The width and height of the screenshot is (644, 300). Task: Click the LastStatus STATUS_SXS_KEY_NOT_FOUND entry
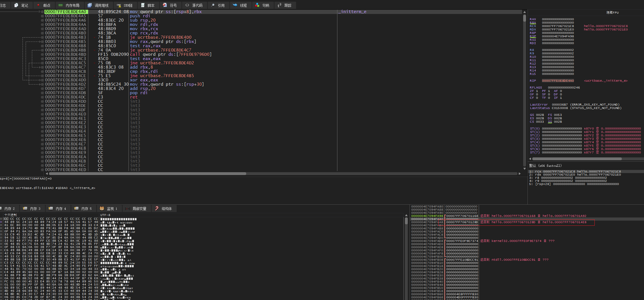(576, 108)
